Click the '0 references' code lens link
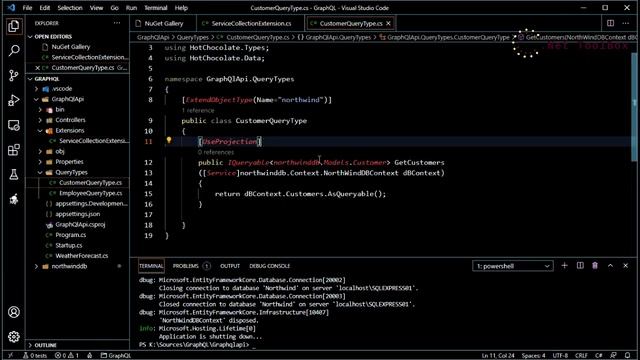The image size is (640, 360). [216, 152]
